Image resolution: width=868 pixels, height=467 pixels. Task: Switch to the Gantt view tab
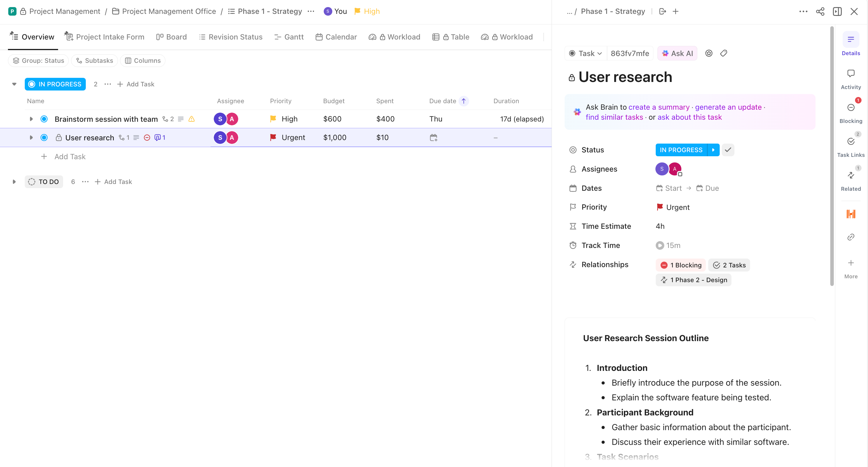[x=288, y=37]
